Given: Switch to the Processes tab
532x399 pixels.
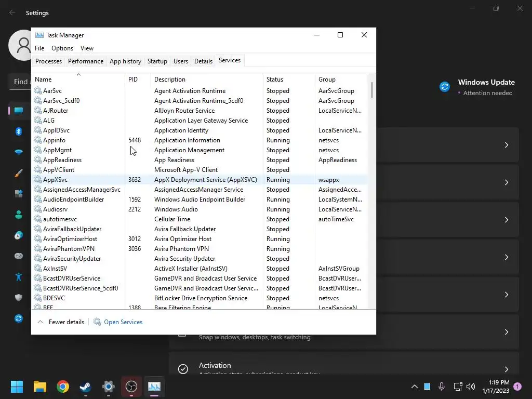Looking at the screenshot, I should pyautogui.click(x=48, y=61).
